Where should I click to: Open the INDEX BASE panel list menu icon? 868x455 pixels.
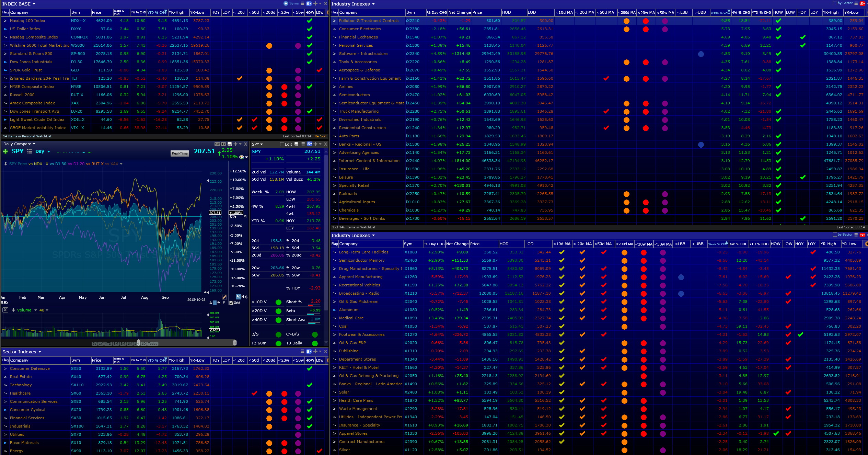click(x=302, y=3)
